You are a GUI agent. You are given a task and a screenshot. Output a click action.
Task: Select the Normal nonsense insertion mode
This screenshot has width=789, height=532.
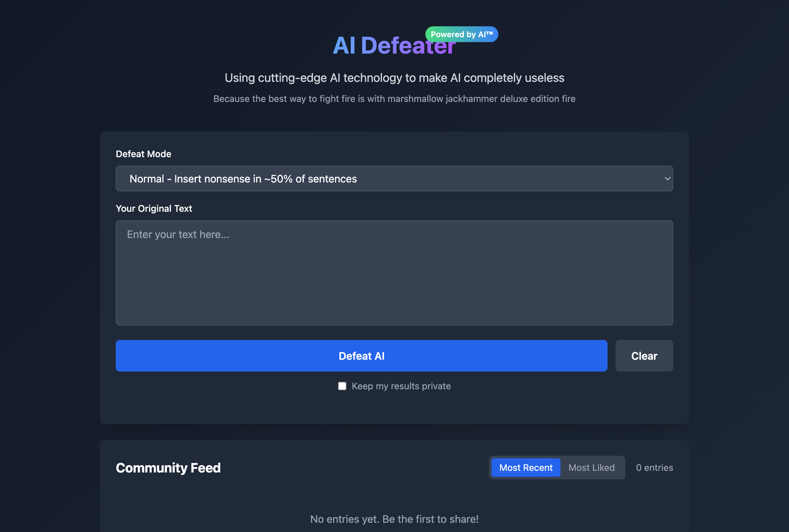coord(243,179)
